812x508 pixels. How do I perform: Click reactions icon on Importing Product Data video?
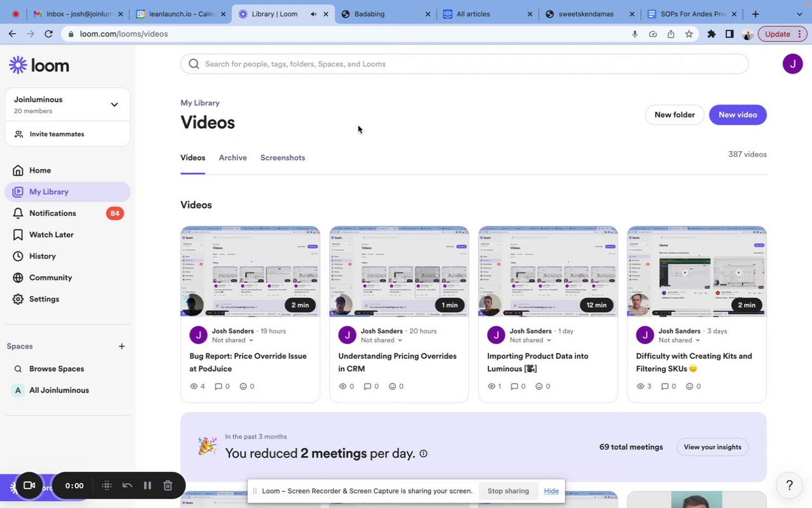coord(539,386)
